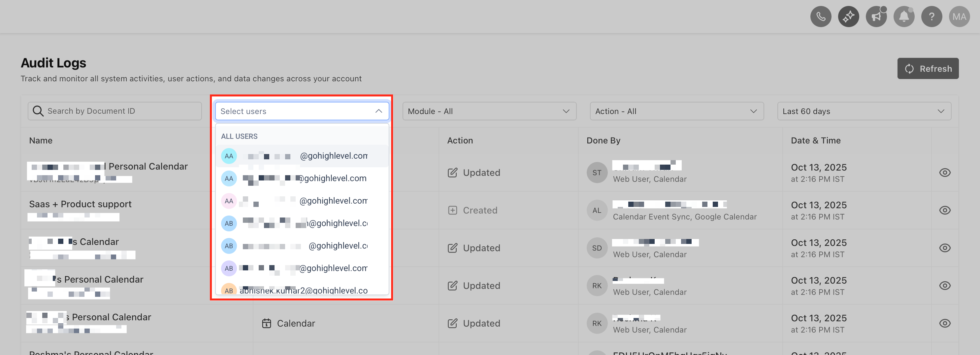Click the help question mark icon
980x355 pixels.
click(x=932, y=17)
